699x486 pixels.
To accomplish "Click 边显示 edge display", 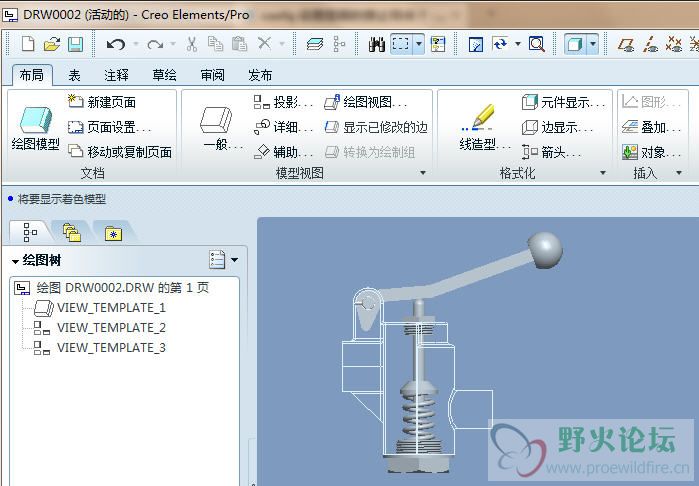I will click(557, 128).
